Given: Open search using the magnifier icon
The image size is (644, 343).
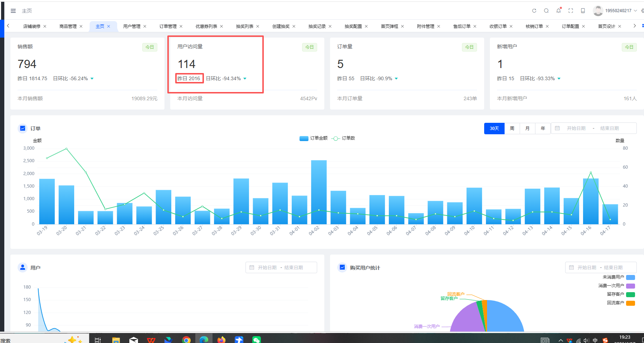Looking at the screenshot, I should tap(546, 11).
